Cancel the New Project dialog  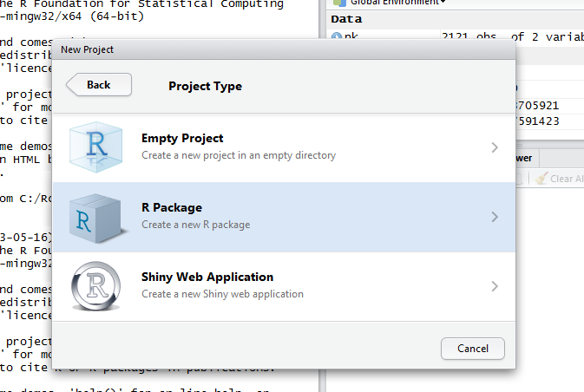[473, 349]
